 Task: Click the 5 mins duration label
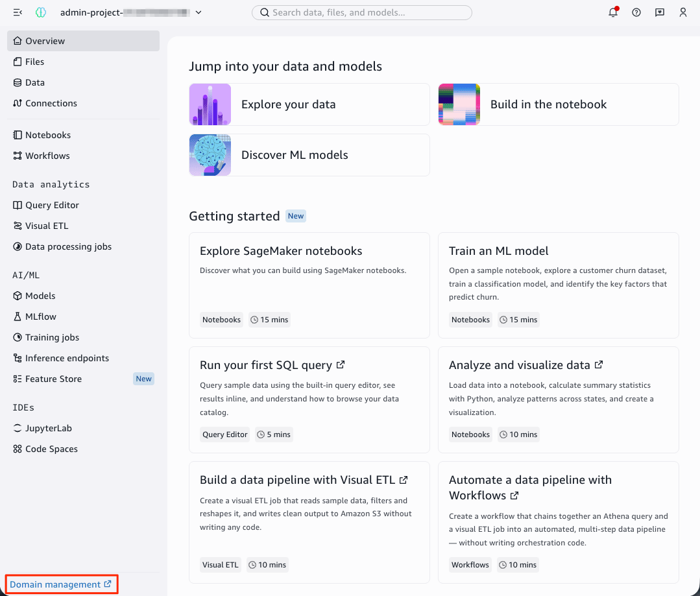coord(274,435)
